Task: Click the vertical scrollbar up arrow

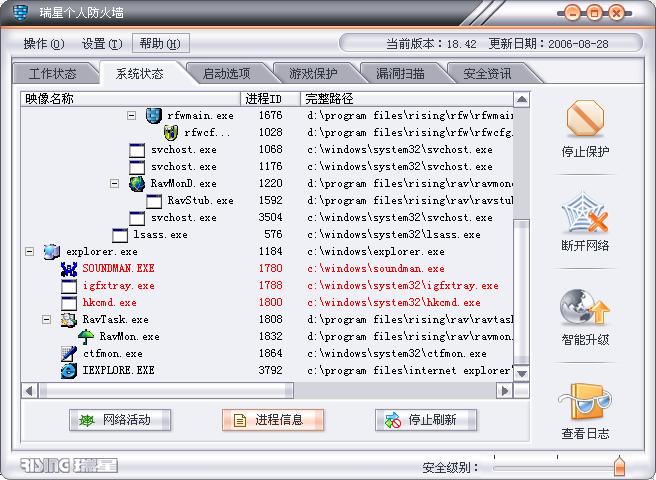Action: (x=521, y=100)
